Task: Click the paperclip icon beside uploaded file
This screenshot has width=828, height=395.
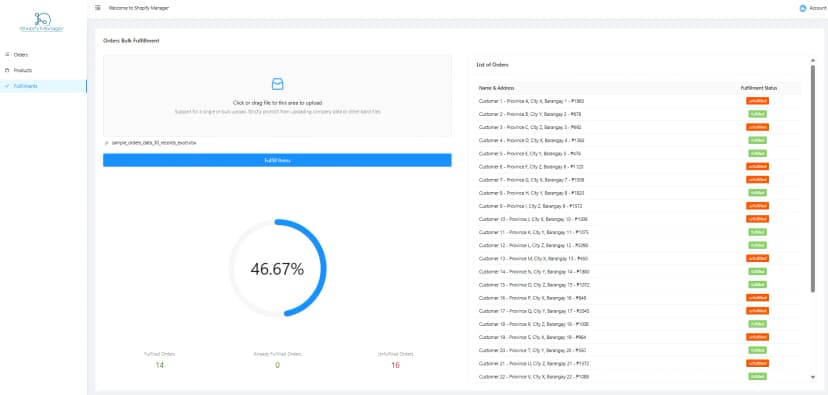Action: (x=107, y=143)
